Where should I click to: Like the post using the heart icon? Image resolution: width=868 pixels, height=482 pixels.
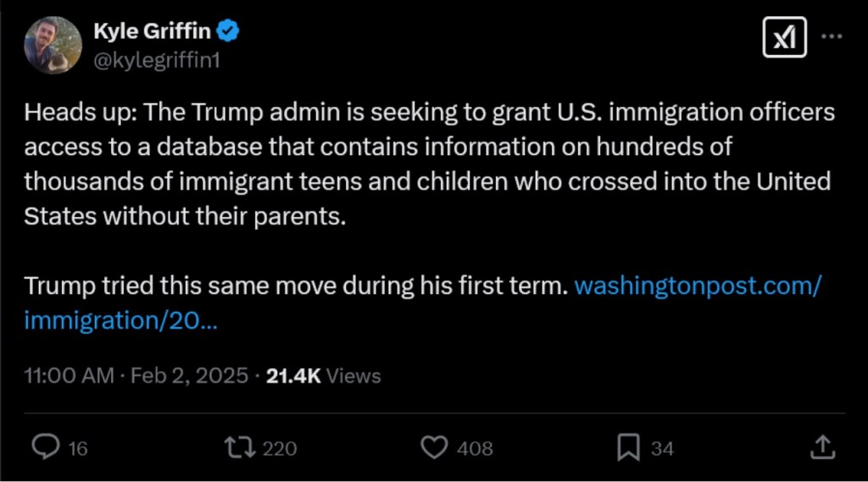(435, 446)
